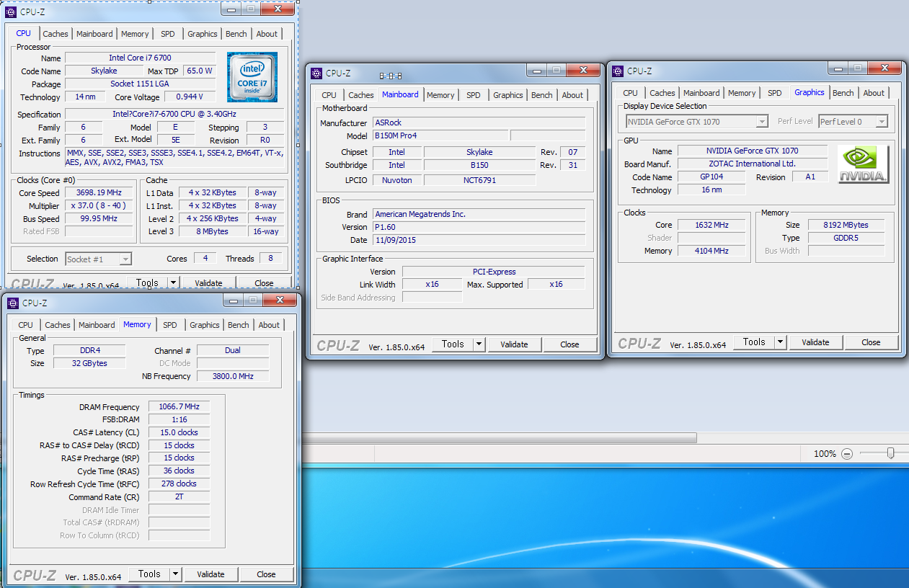Open the Graphics tab in the memory timings window
This screenshot has width=909, height=588.
205,325
